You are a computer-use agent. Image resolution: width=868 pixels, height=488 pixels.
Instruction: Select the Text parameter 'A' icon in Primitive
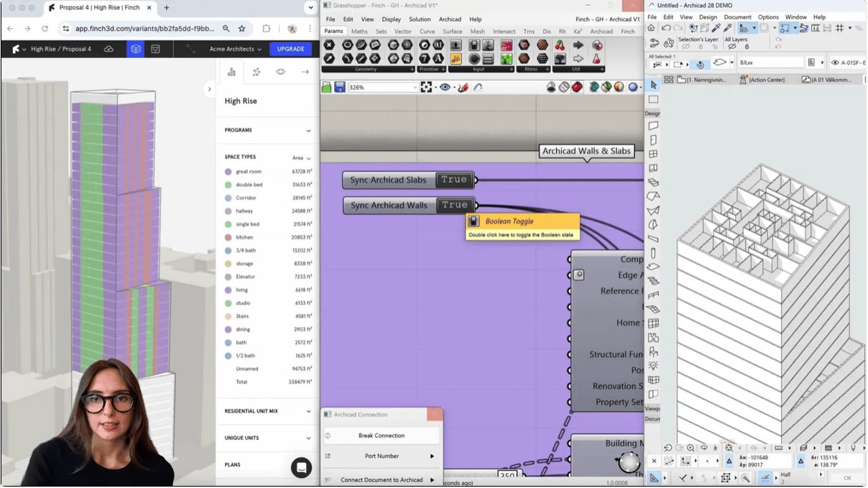[438, 58]
